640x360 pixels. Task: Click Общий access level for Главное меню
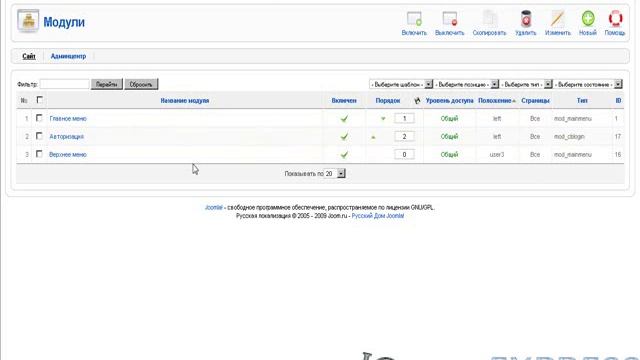[449, 119]
